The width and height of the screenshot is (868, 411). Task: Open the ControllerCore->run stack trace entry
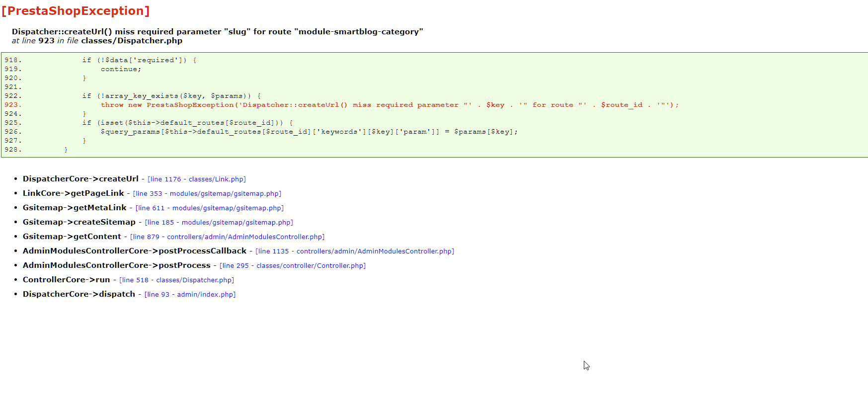[x=67, y=280]
